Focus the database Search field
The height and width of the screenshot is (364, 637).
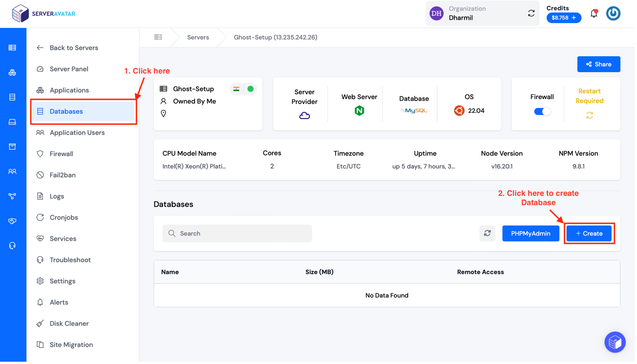coord(238,234)
